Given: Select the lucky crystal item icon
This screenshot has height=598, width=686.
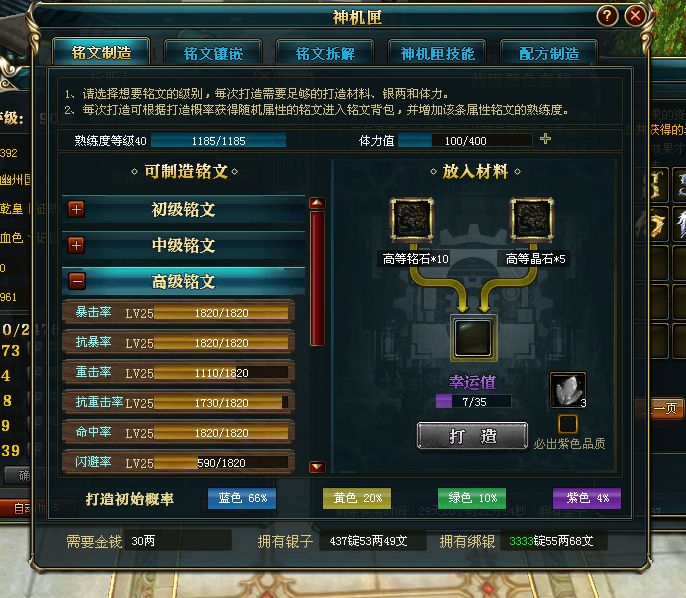Looking at the screenshot, I should coord(568,390).
